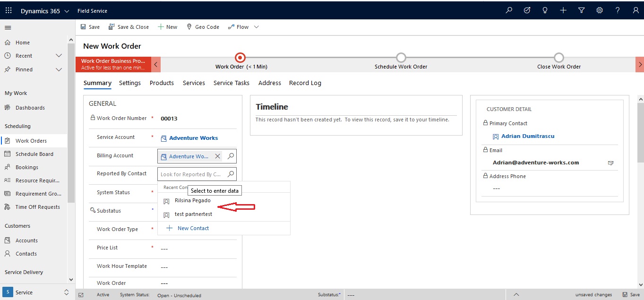
Task: Open Contacts in sidebar
Action: pos(26,254)
